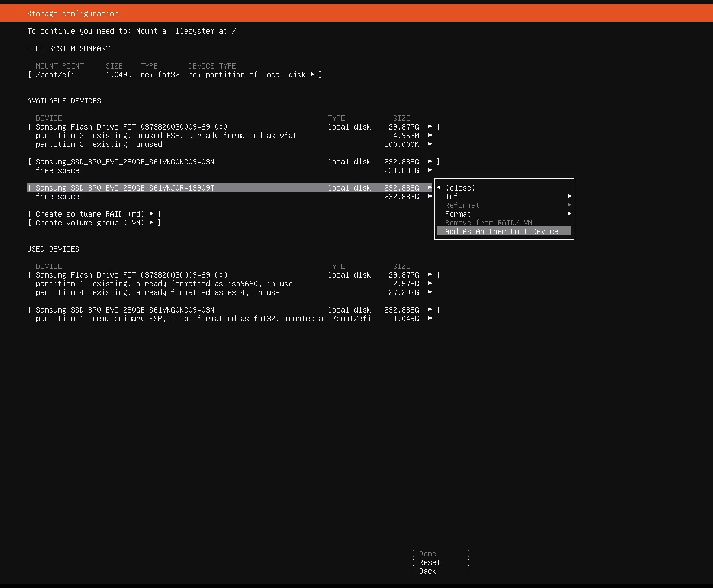
Task: Click the Info entry's submenu arrow
Action: (x=569, y=197)
